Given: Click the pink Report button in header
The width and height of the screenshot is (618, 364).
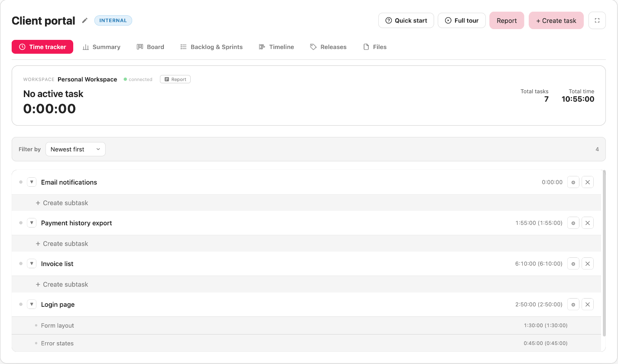Looking at the screenshot, I should click(x=507, y=20).
